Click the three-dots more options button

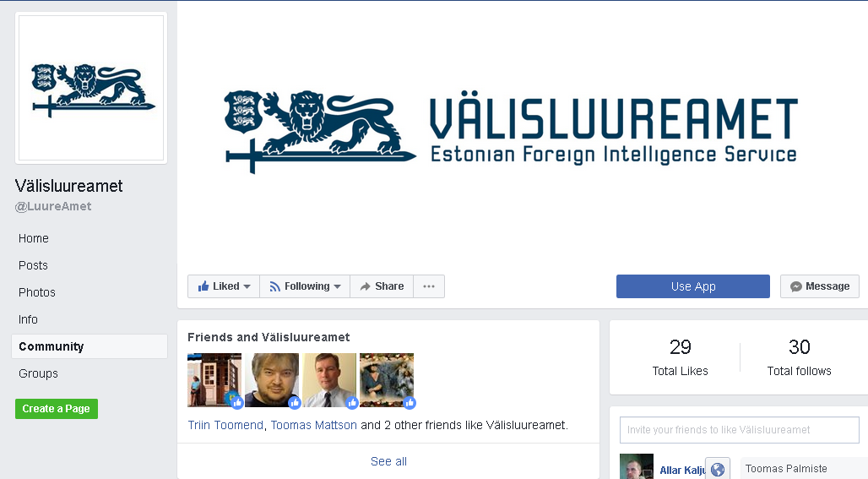(x=429, y=286)
